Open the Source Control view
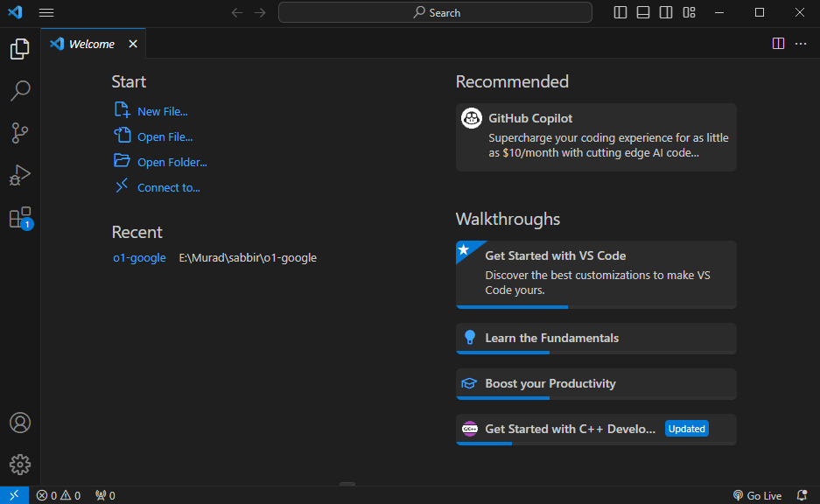The height and width of the screenshot is (504, 820). 20,133
